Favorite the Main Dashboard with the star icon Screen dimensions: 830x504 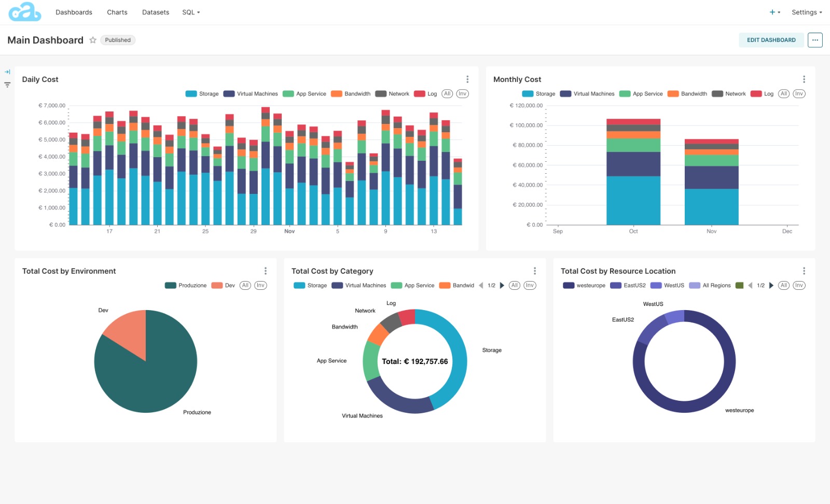[x=93, y=40]
